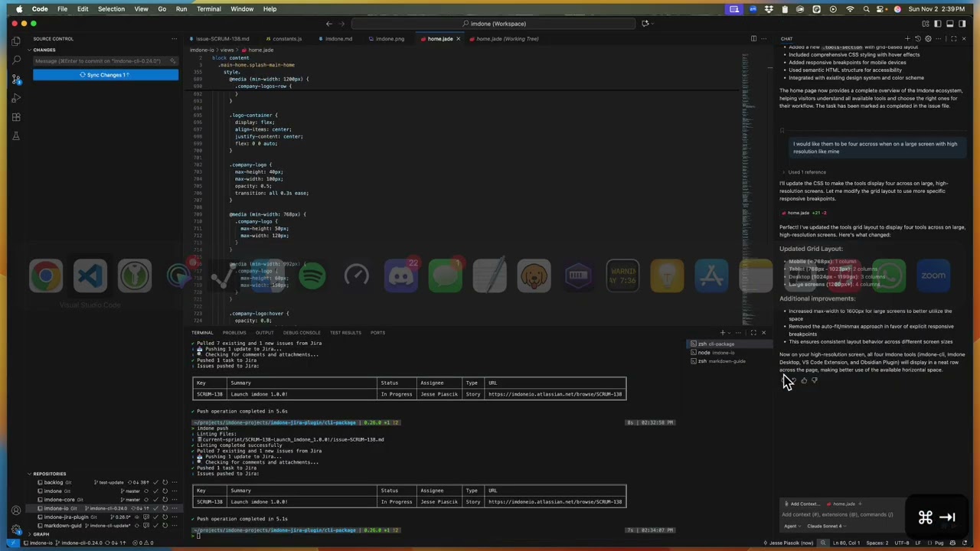
Task: Open the Debug Console panel tab
Action: point(302,332)
